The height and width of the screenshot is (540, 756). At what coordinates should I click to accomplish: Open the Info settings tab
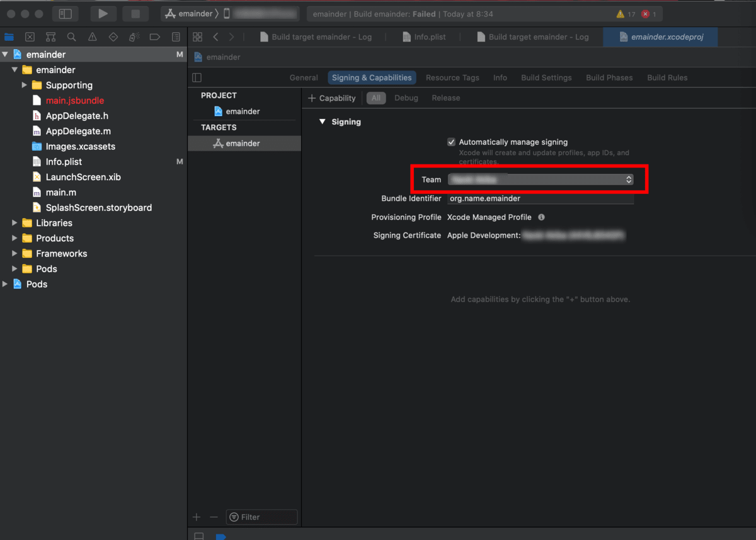tap(500, 78)
